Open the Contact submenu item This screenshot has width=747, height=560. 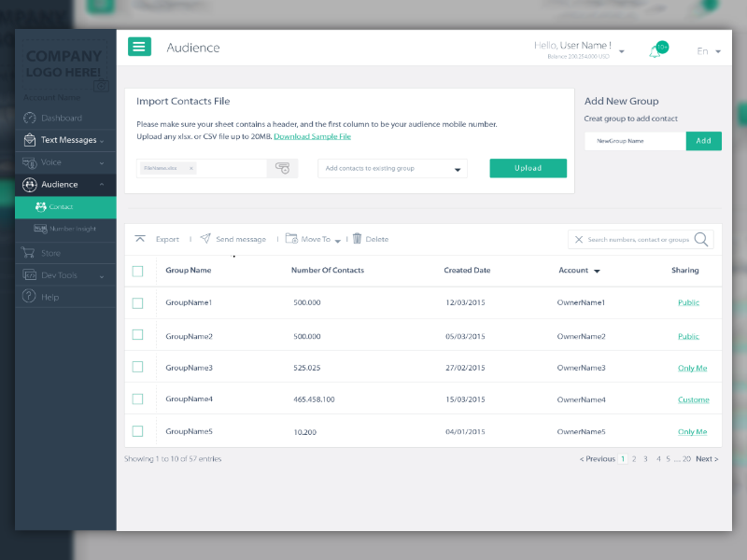click(x=65, y=207)
